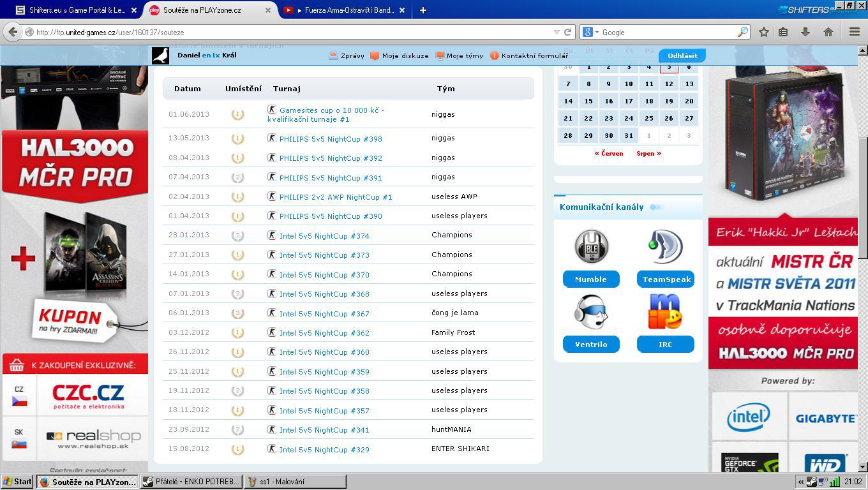Image resolution: width=868 pixels, height=490 pixels.
Task: Click the Ventrilo button
Action: [591, 344]
